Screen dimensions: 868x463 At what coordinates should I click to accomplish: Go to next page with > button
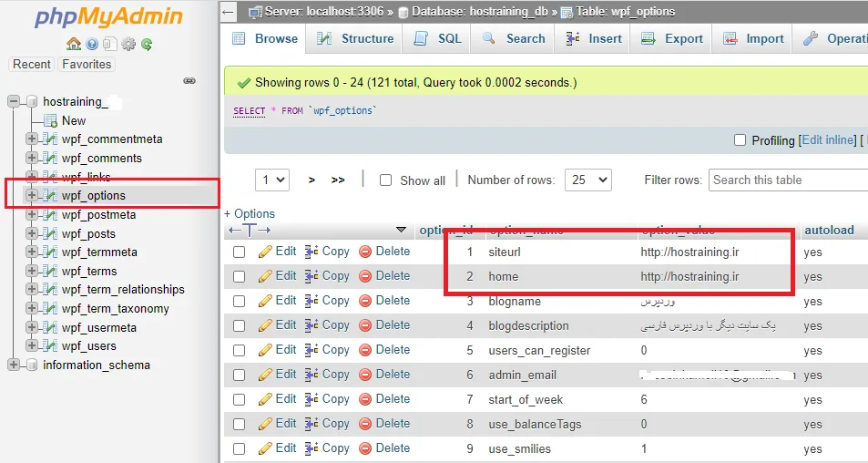click(311, 180)
